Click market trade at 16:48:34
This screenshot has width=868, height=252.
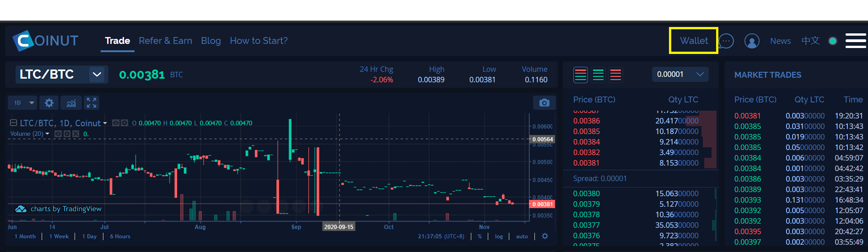798,200
